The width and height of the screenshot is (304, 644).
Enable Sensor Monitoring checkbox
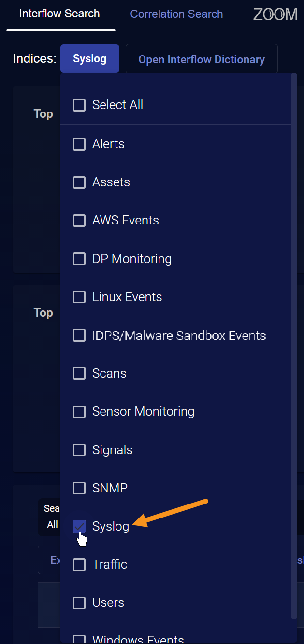[79, 412]
